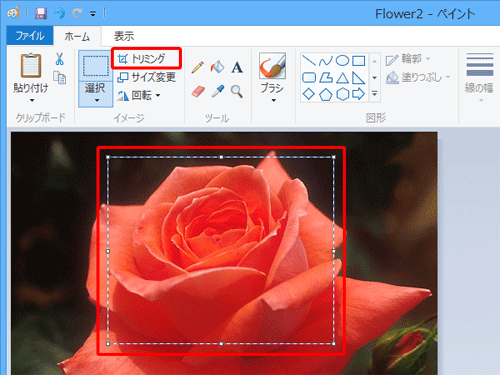Viewport: 500px width, 375px height.
Task: Choose the Rounded rectangle shape
Action: click(309, 78)
